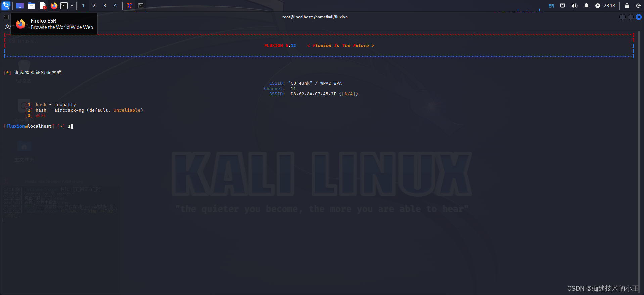The height and width of the screenshot is (295, 644).
Task: Launch the file manager from panel
Action: (31, 6)
